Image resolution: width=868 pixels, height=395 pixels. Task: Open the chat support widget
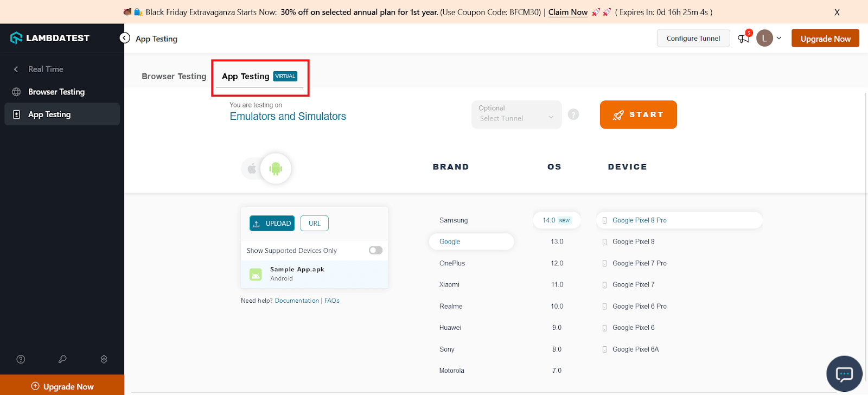pos(844,374)
